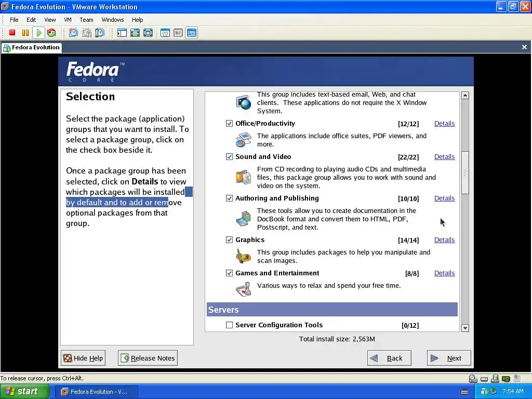Open the Team menu
The width and height of the screenshot is (532, 399).
tap(87, 20)
